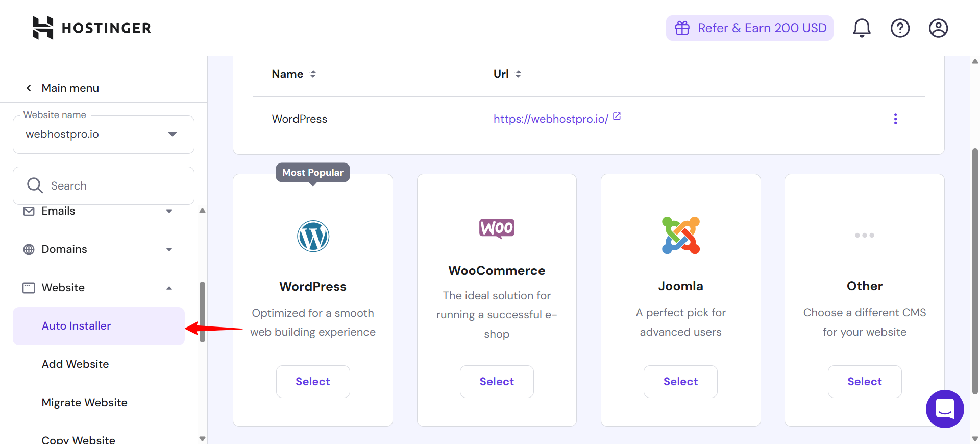Select WooCommerce for installation
This screenshot has height=444, width=980.
pos(497,382)
